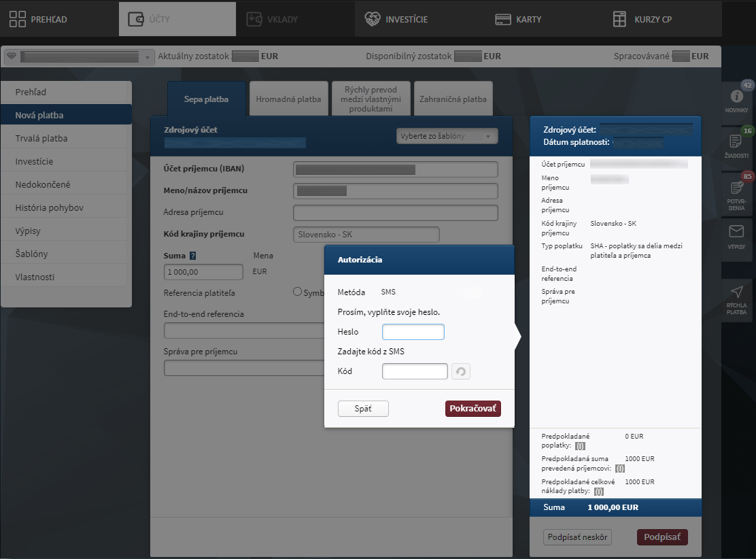Click the Podpísať neskôr button
Screen dimensions: 756x559
[x=577, y=537]
